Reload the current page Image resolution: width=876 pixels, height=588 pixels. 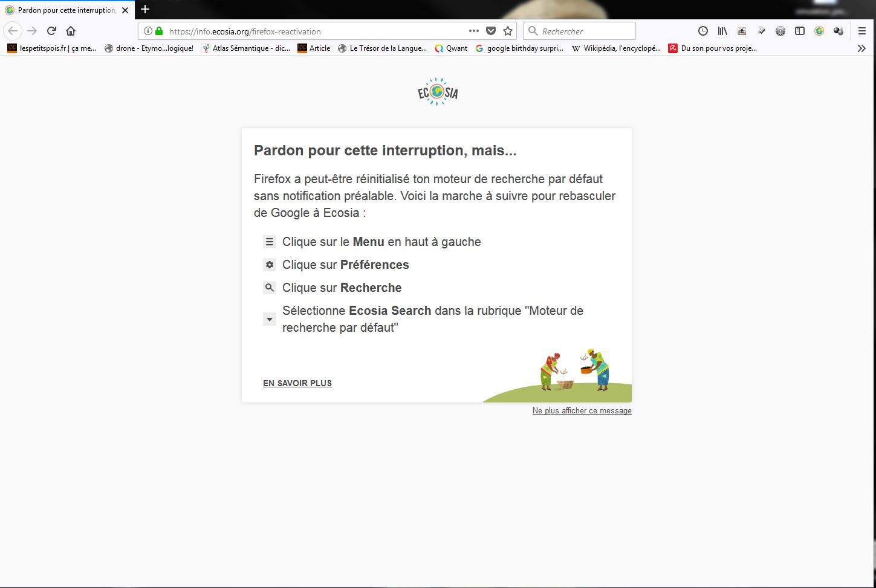click(x=52, y=31)
